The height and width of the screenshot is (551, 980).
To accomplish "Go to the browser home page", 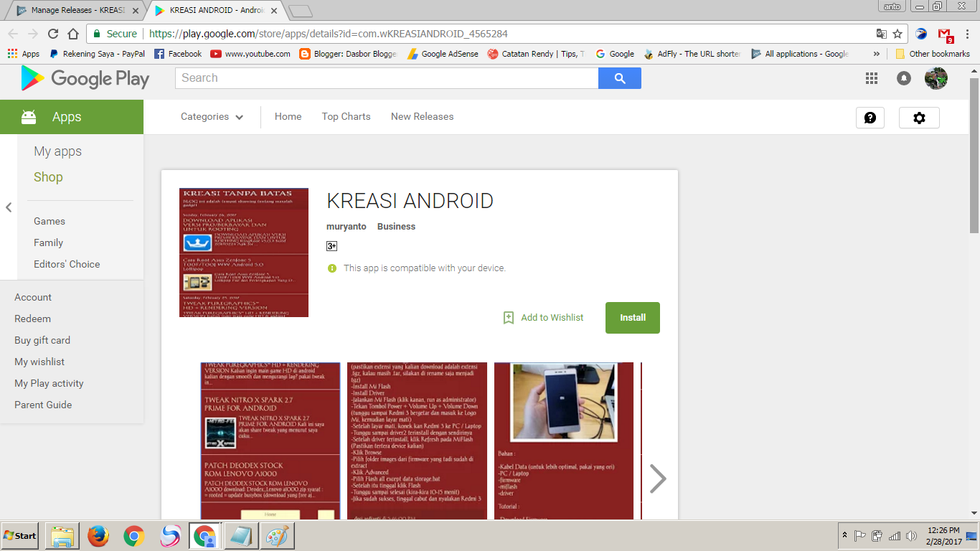I will click(73, 34).
